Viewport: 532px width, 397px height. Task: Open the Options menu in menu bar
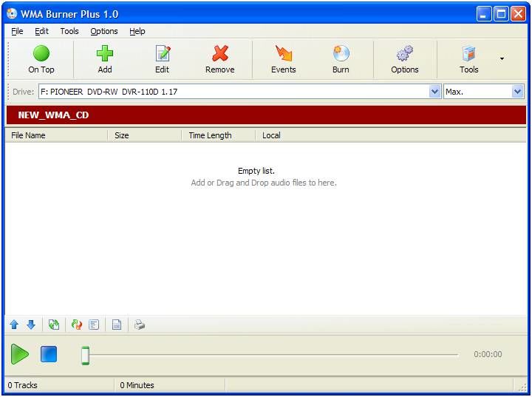(104, 31)
